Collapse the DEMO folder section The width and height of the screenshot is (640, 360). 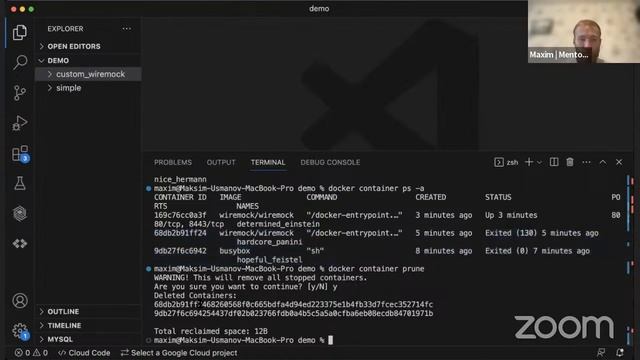88,60
